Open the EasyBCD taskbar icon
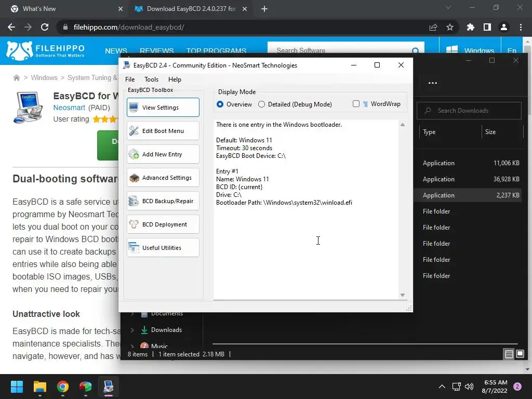532x399 pixels. click(109, 387)
